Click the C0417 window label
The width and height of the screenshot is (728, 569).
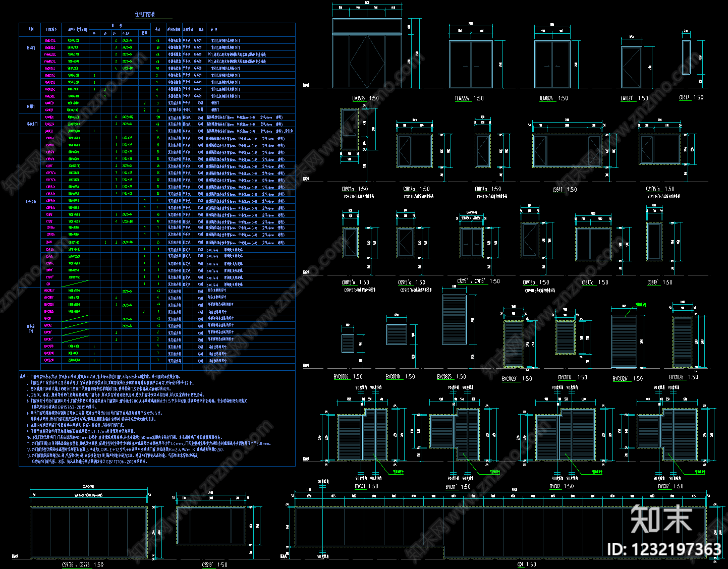coord(684,97)
